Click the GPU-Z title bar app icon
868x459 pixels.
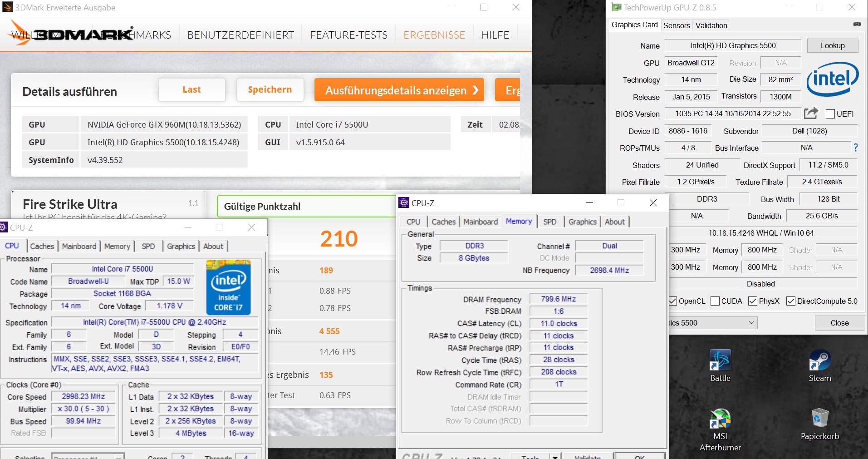click(616, 7)
